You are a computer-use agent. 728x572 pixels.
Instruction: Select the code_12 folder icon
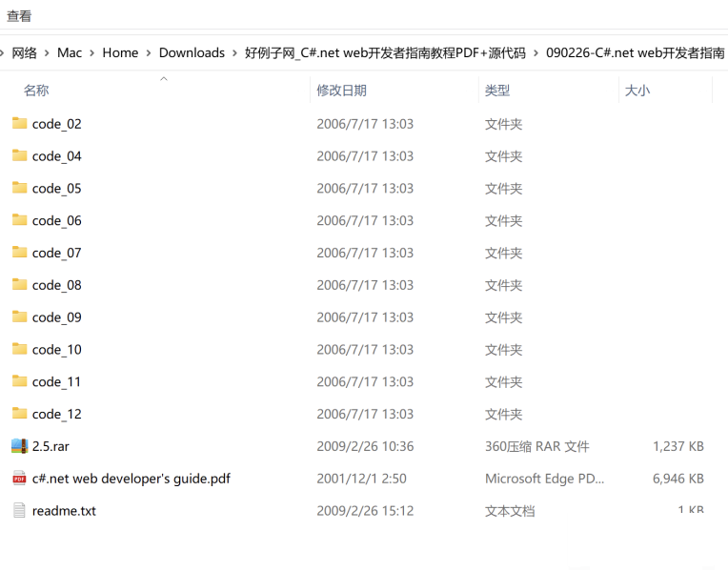point(19,413)
